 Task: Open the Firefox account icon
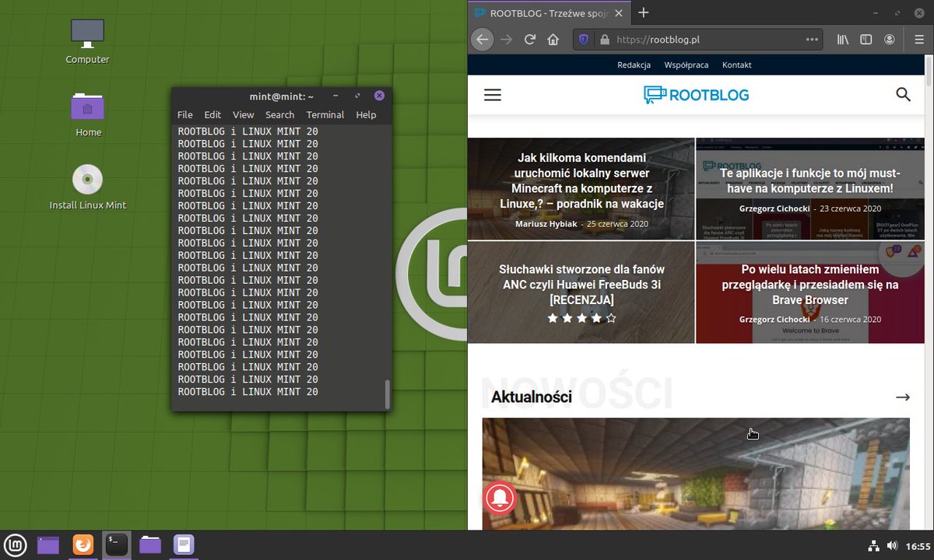(889, 40)
